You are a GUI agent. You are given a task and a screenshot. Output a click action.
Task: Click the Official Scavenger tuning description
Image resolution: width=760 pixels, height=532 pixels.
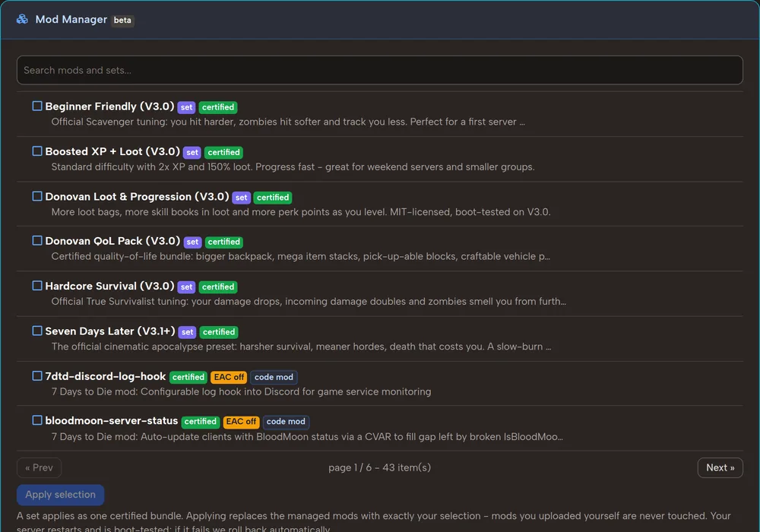click(288, 122)
